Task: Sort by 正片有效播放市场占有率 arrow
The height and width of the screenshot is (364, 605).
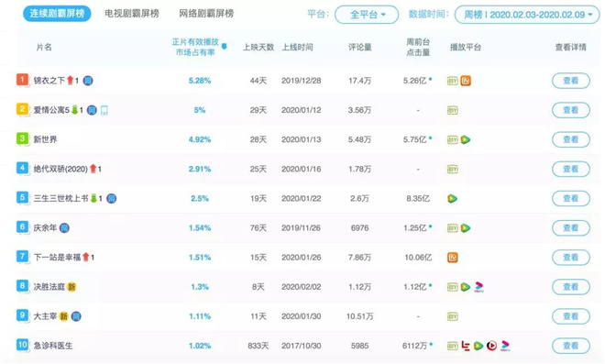Action: 224,47
